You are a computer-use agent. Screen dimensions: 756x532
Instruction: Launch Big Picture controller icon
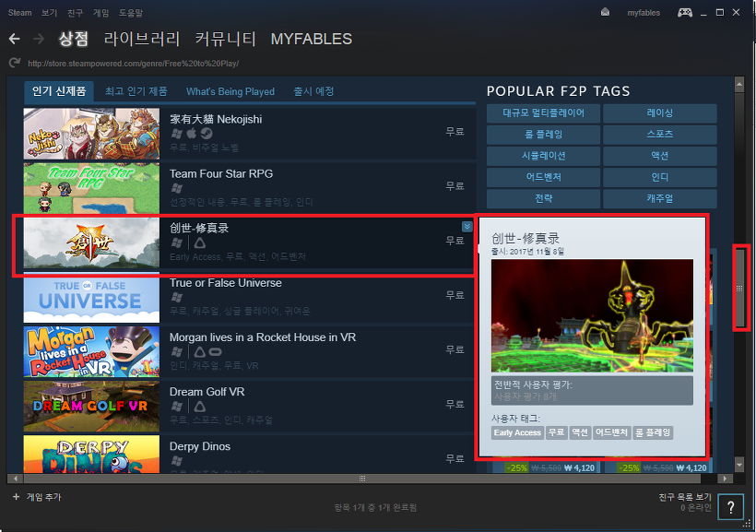pos(685,13)
